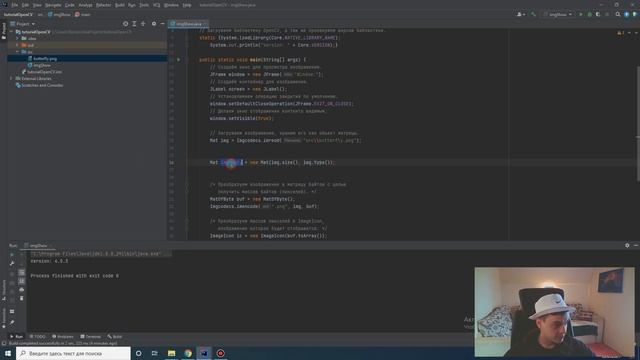
Task: Open the Build tool window
Action: click(115, 336)
